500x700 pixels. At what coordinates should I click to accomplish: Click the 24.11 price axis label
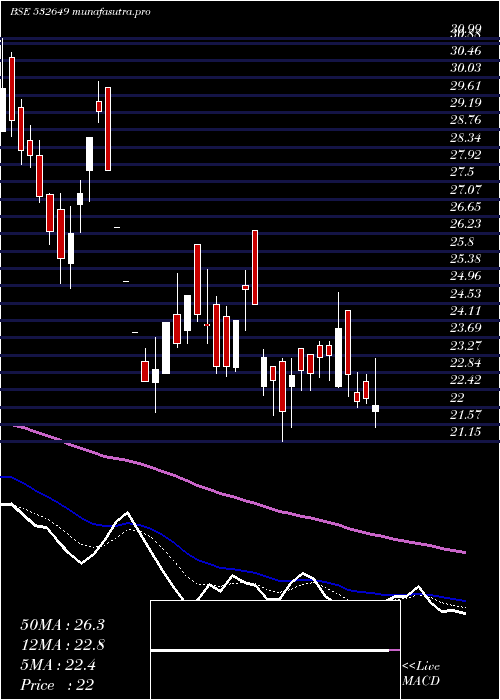[466, 311]
